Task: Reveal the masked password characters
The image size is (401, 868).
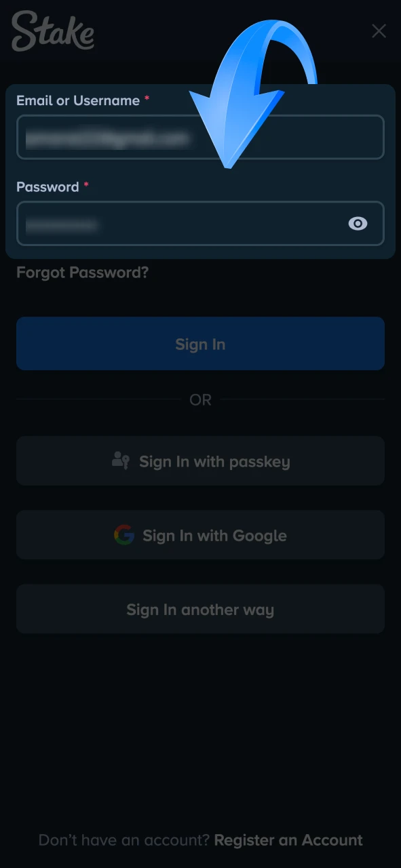Action: [x=358, y=224]
